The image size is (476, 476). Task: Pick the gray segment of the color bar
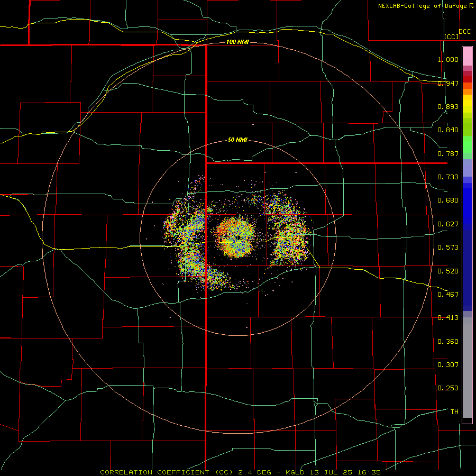coord(467,368)
